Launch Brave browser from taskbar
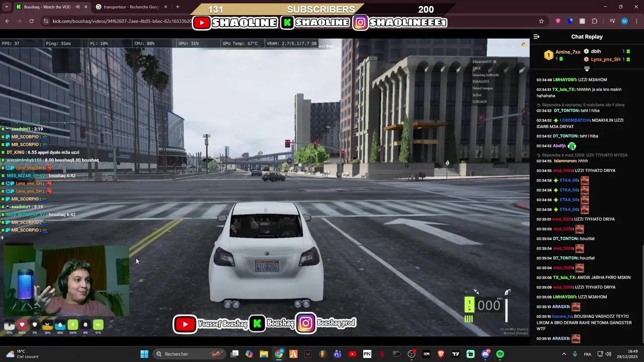This screenshot has height=362, width=644. pyautogui.click(x=441, y=354)
